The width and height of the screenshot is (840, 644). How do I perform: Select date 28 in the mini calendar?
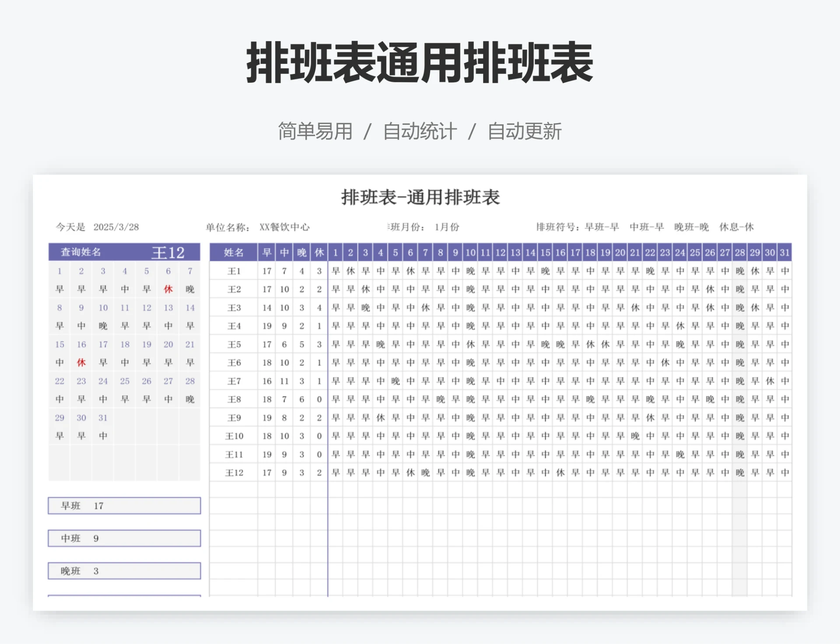pyautogui.click(x=190, y=381)
